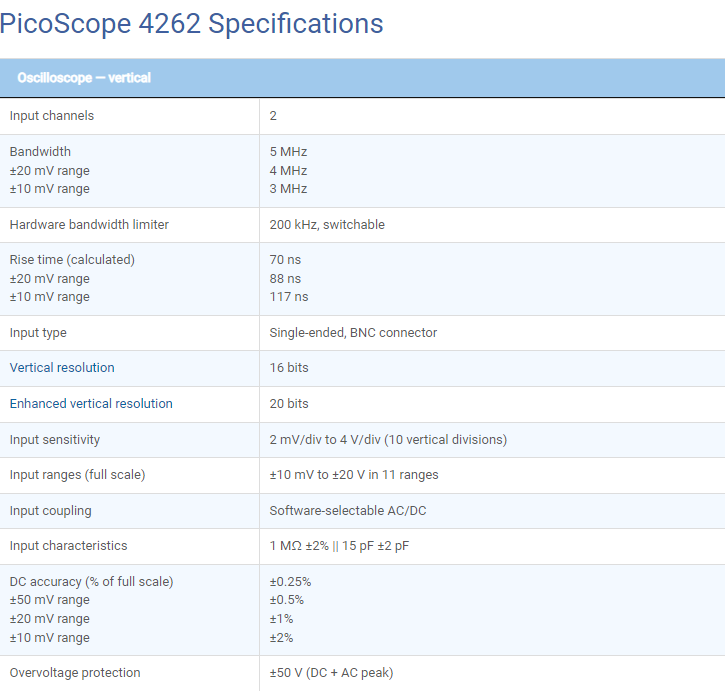Click the Overvoltage protection label
The width and height of the screenshot is (725, 694).
pyautogui.click(x=75, y=673)
